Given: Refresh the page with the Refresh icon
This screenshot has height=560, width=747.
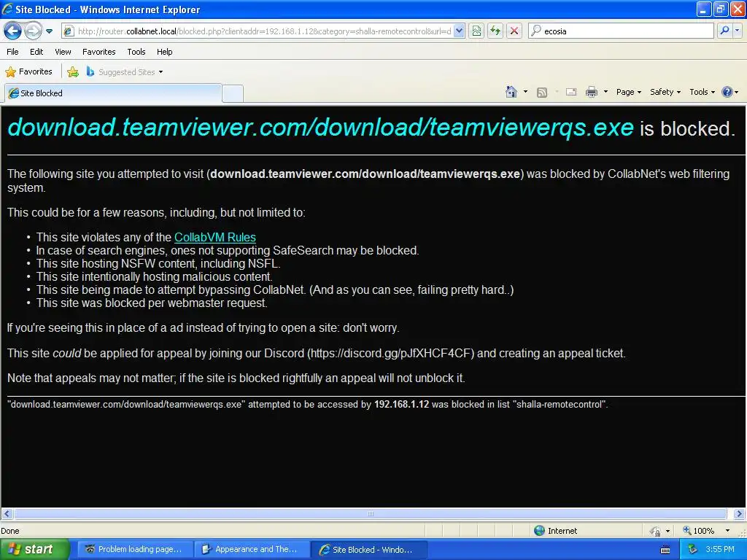Looking at the screenshot, I should coord(495,31).
